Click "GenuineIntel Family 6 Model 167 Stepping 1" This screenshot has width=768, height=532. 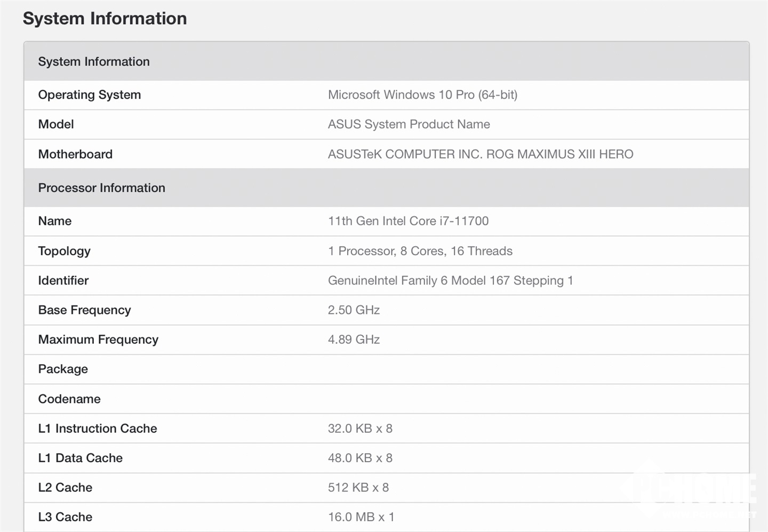point(450,280)
